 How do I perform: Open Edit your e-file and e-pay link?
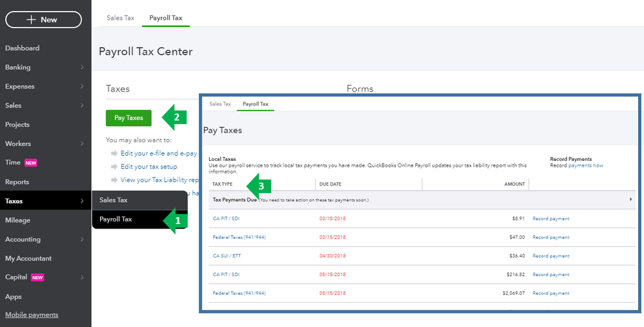159,153
